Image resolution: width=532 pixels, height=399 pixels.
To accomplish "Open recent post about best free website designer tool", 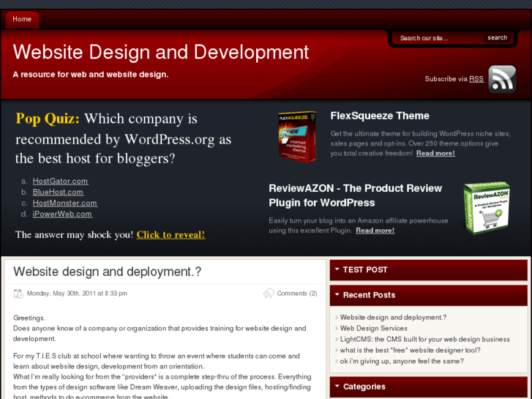I will click(x=411, y=350).
